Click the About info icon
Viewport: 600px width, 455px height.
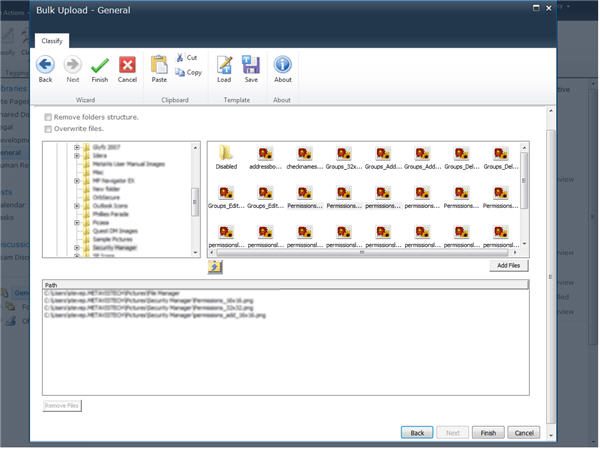(283, 65)
